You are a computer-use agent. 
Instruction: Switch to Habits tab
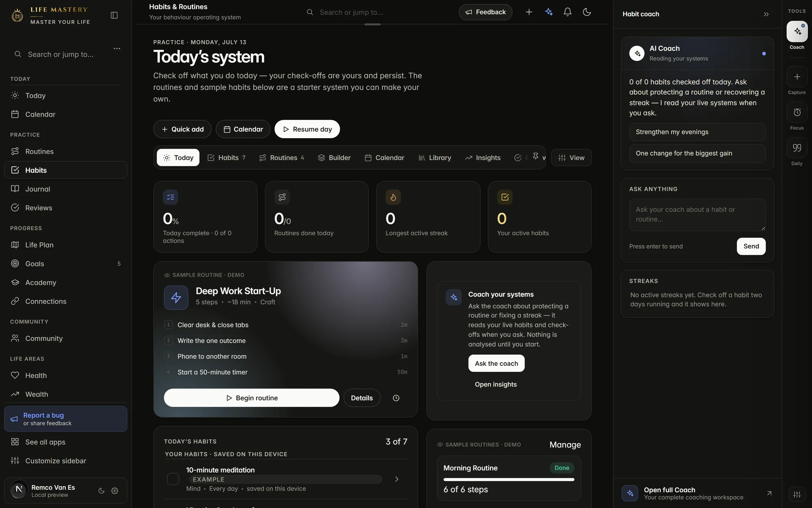227,158
